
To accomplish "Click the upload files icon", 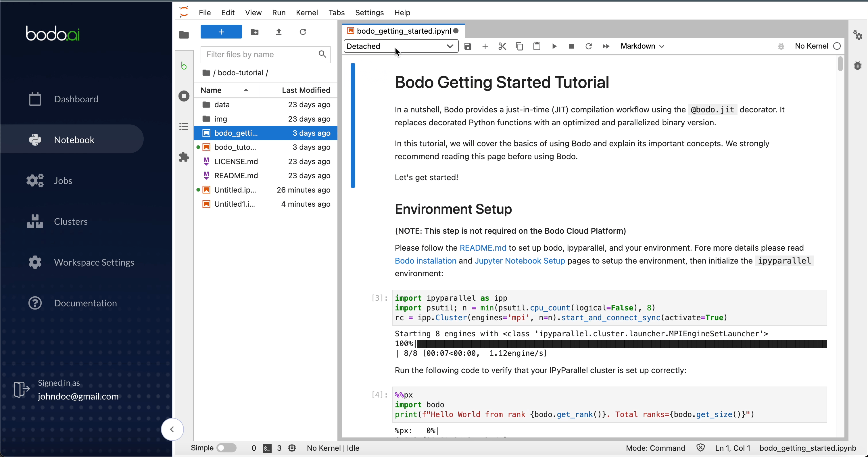I will pyautogui.click(x=279, y=32).
